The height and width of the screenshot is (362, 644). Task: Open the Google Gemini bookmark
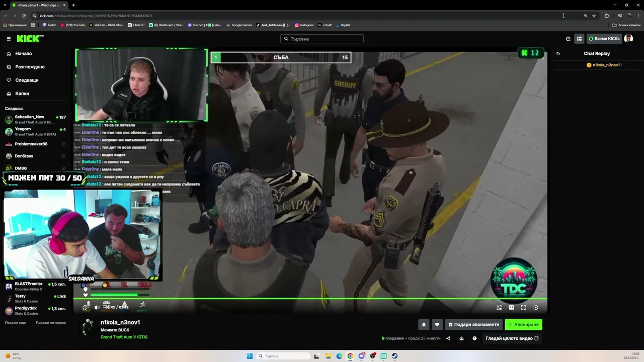point(239,25)
